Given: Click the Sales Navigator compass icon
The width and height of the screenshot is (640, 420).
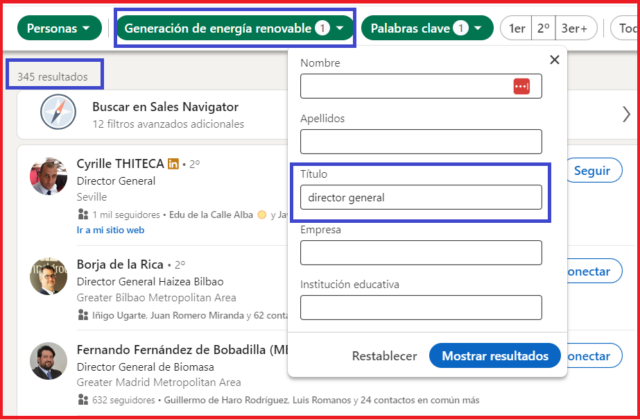Looking at the screenshot, I should (x=58, y=112).
